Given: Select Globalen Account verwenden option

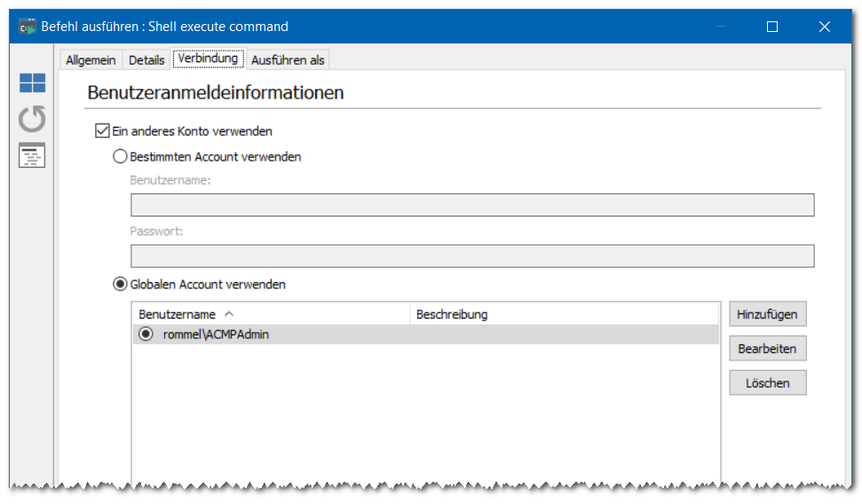Looking at the screenshot, I should (x=120, y=284).
